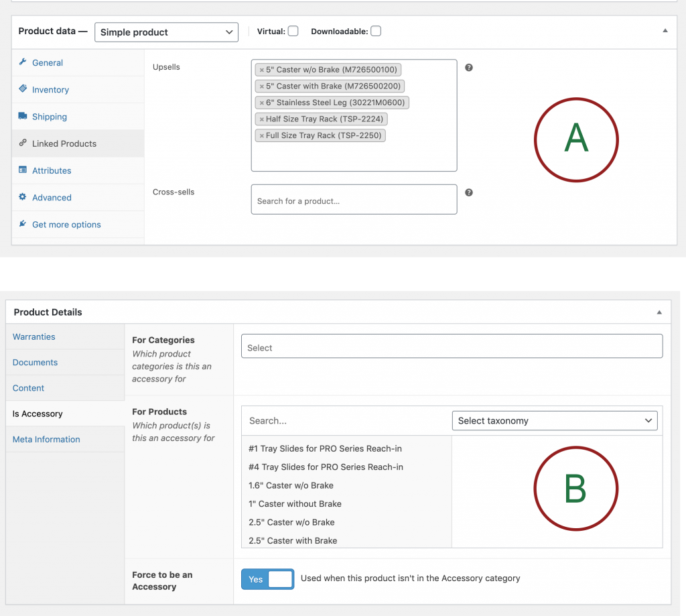
Task: Remove the 6" Stainless Steel Leg upsell tag
Action: pos(262,103)
